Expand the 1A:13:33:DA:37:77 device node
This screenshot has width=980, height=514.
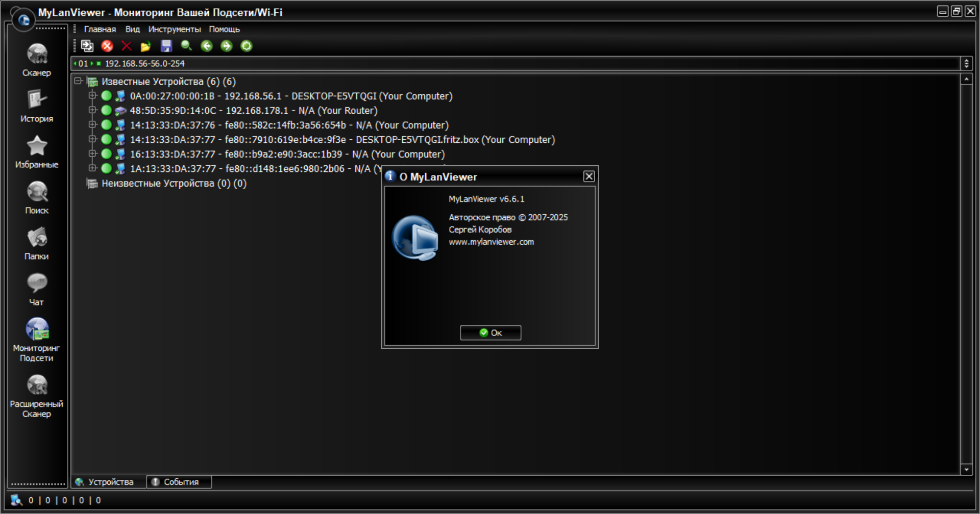[92, 168]
